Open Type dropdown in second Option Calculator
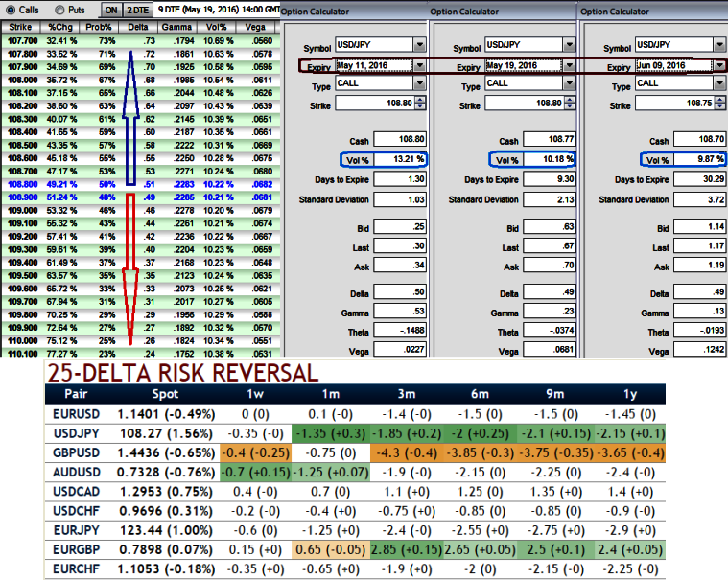Screen dimensions: 728x580 [x=569, y=83]
